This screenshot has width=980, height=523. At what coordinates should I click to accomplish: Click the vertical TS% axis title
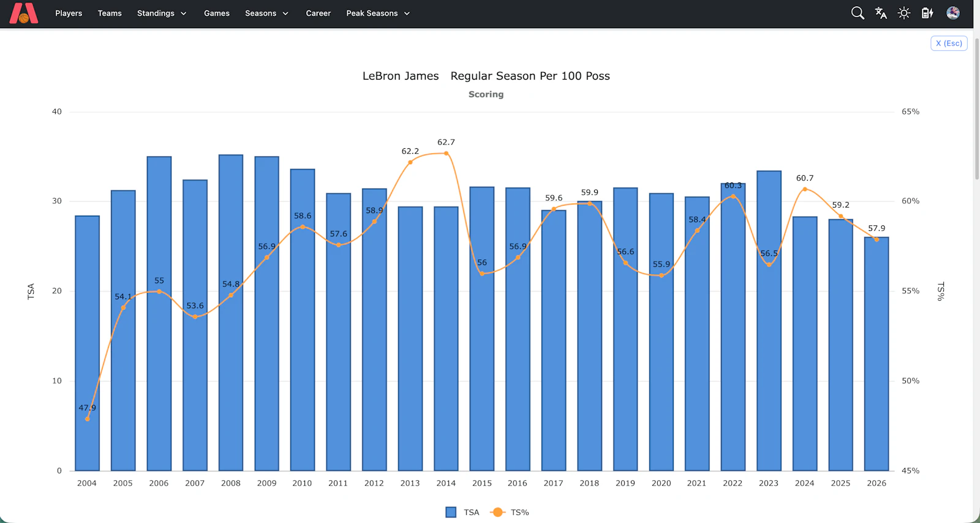click(x=941, y=292)
